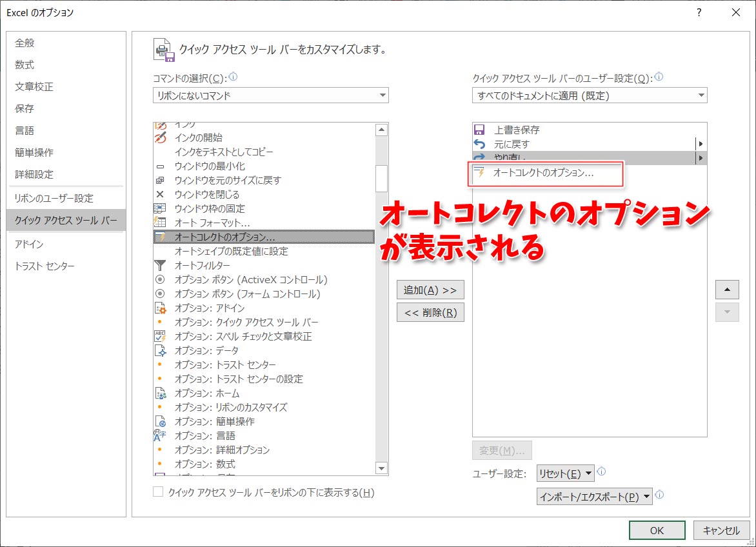Open the 保存 options category
Image resolution: width=756 pixels, height=547 pixels.
click(x=66, y=108)
